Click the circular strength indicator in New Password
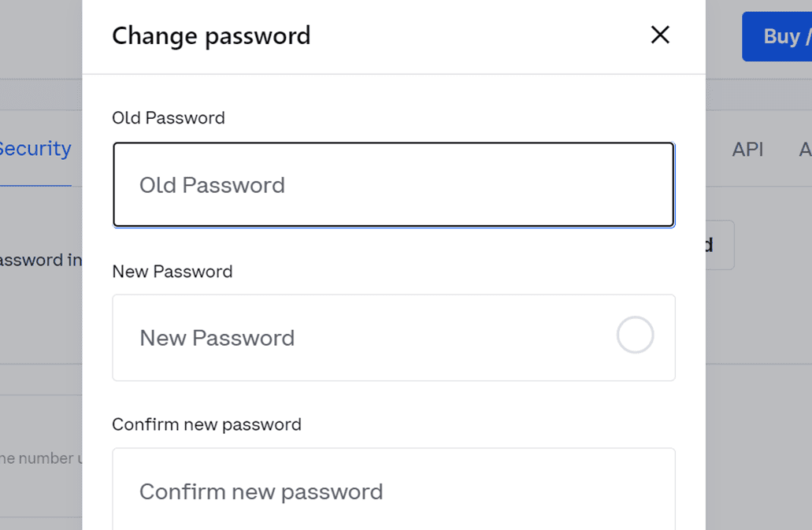This screenshot has height=530, width=812. point(635,335)
